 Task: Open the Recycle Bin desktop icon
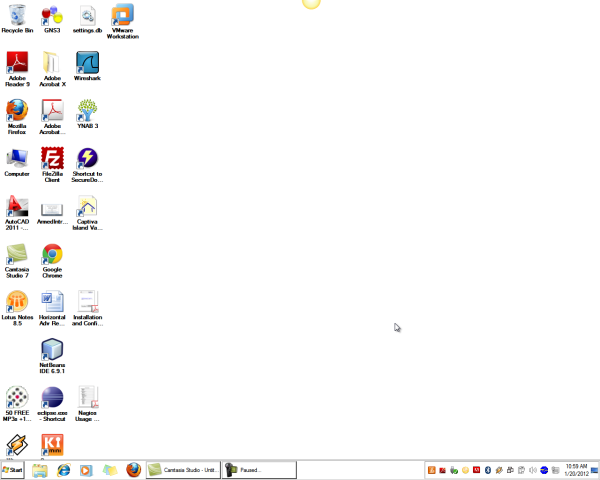point(17,15)
